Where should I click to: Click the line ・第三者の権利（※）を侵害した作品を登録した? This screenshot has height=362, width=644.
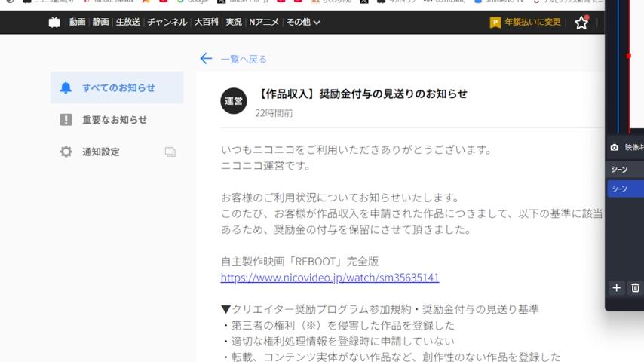(x=338, y=325)
